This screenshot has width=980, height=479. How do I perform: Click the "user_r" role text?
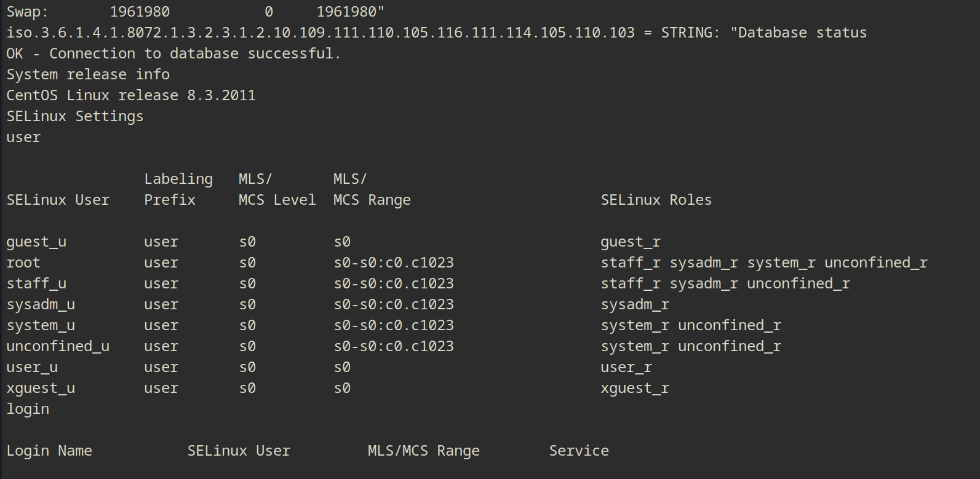(x=626, y=367)
